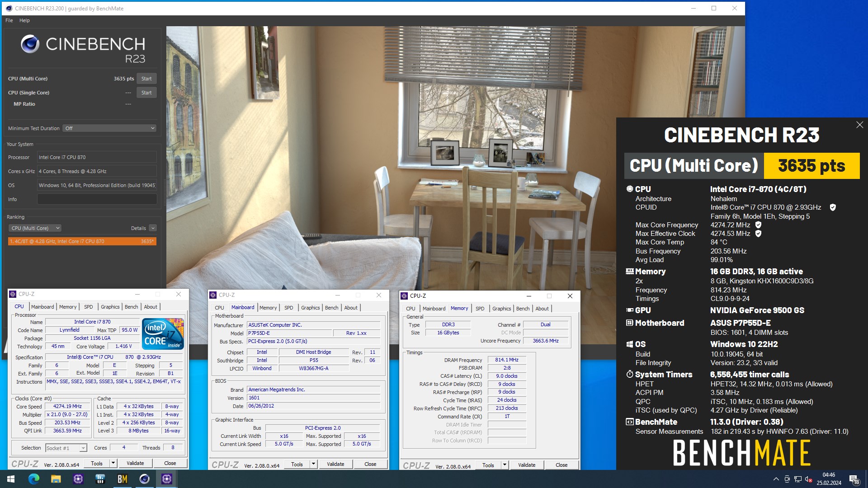The width and height of the screenshot is (868, 488).
Task: Click the Info input field in Cinebench
Action: [97, 199]
